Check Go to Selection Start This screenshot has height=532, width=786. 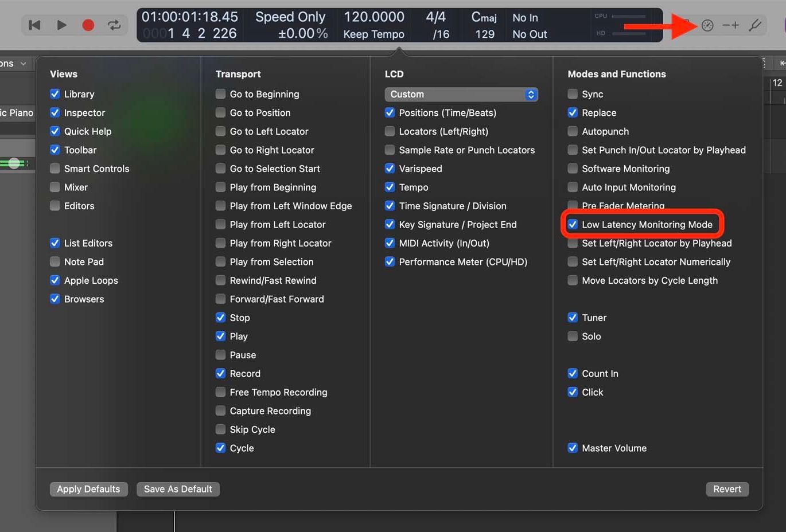coord(220,169)
